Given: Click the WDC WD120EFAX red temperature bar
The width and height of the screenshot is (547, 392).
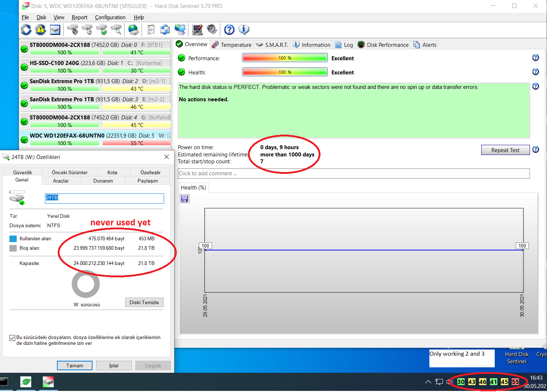Looking at the screenshot, I should click(x=136, y=143).
